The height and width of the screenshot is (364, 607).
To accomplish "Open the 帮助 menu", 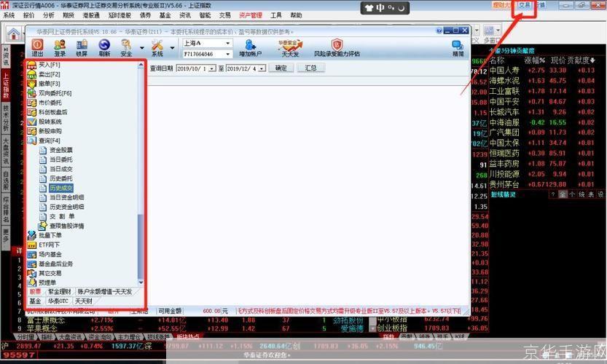I will click(296, 15).
